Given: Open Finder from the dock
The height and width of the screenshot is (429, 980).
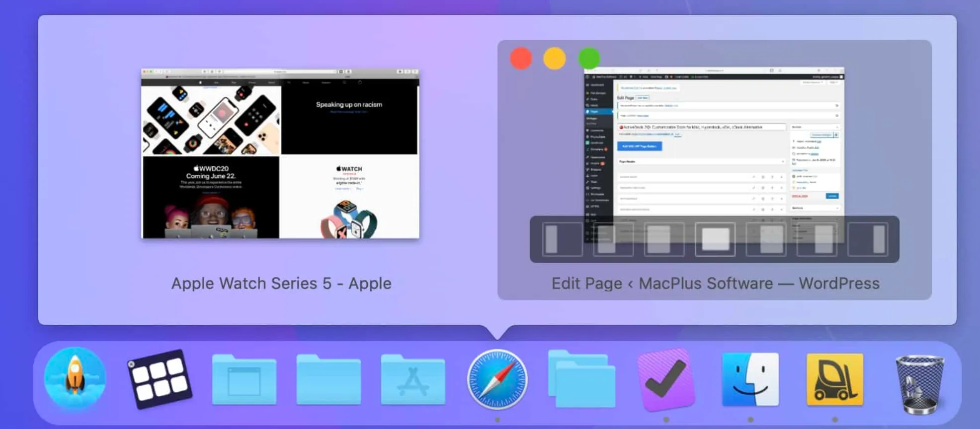Looking at the screenshot, I should (750, 379).
